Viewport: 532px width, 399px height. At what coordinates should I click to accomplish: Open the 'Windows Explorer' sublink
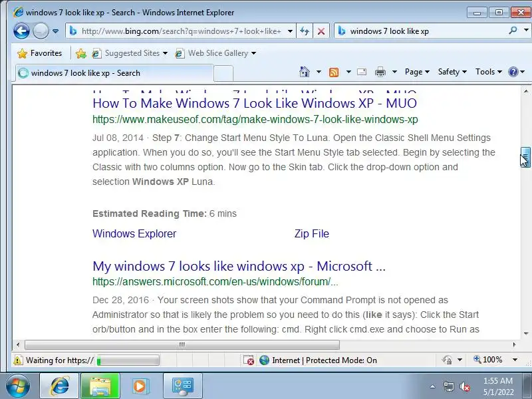(x=134, y=233)
